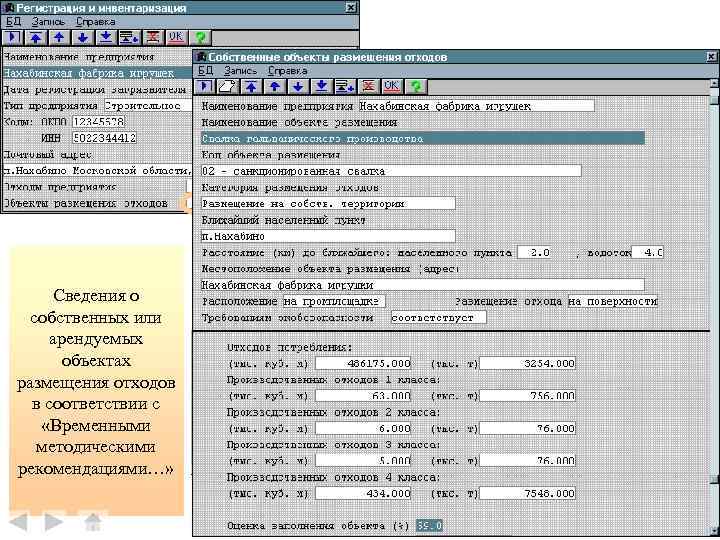The width and height of the screenshot is (720, 540).
Task: Go to first record in Регистрация window toolbar
Action: pyautogui.click(x=36, y=37)
